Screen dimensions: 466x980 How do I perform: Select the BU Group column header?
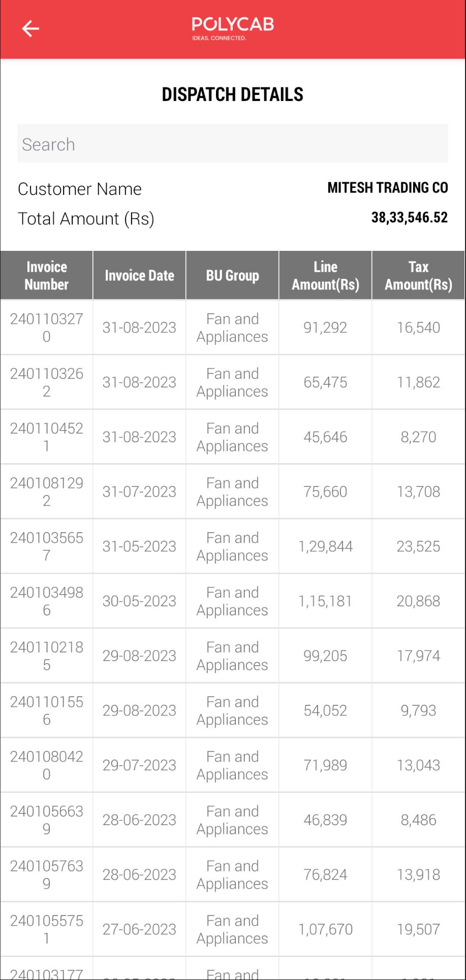click(x=233, y=275)
